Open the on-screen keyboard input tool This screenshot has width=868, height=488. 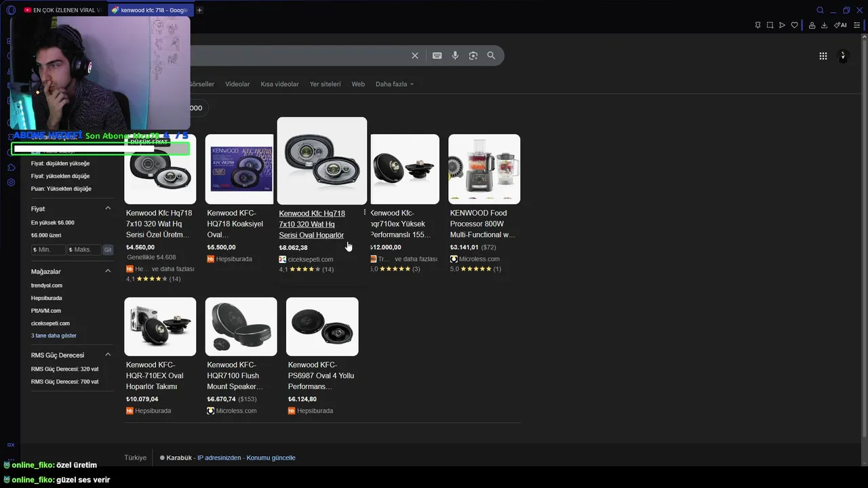click(x=437, y=56)
